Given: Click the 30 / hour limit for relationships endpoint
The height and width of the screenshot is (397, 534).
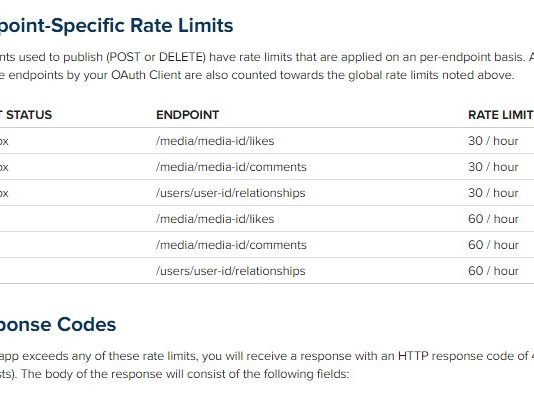Looking at the screenshot, I should pos(493,193).
